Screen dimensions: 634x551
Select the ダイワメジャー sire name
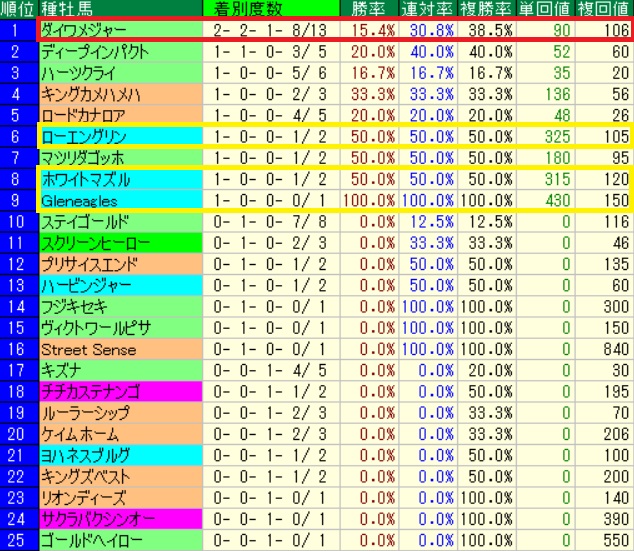pos(84,30)
